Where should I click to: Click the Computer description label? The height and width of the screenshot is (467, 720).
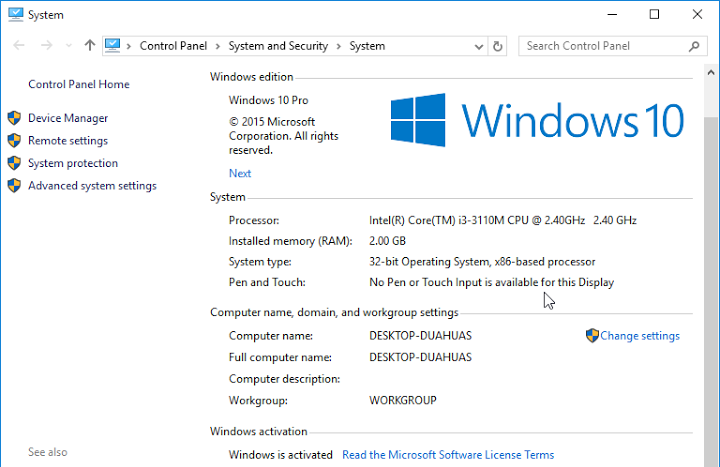click(284, 379)
